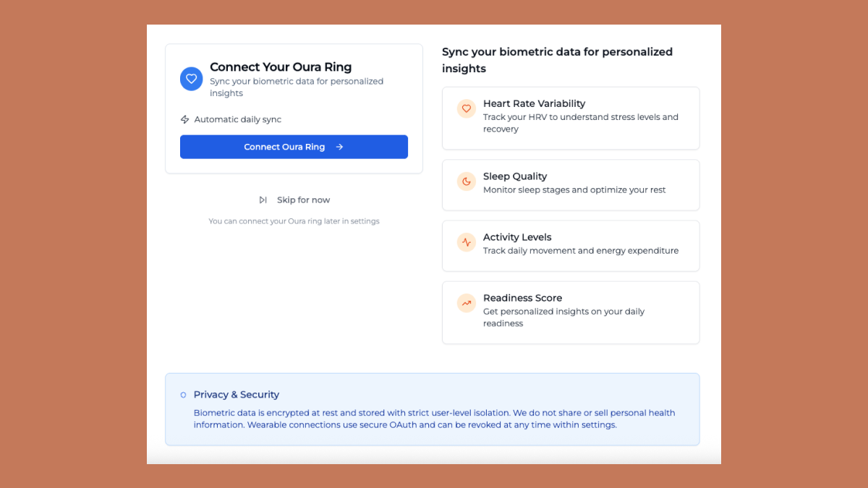The width and height of the screenshot is (868, 488).
Task: Click the skip forward icon
Action: tap(263, 200)
